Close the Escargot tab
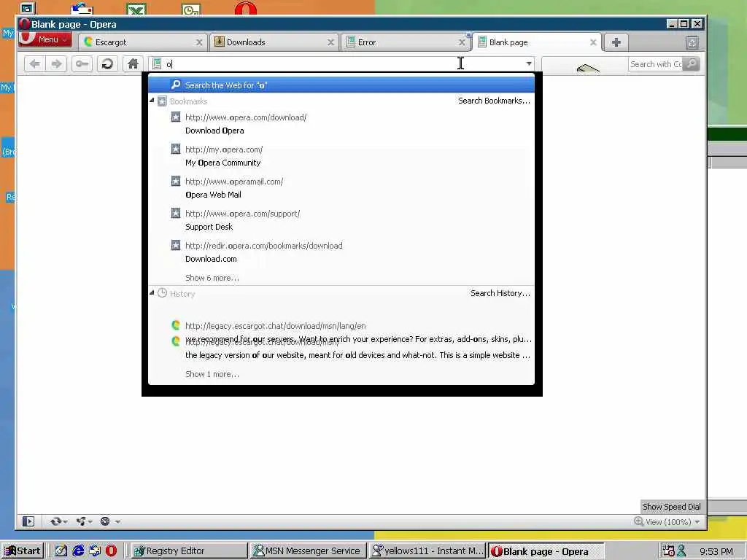747x560 pixels. tap(199, 42)
